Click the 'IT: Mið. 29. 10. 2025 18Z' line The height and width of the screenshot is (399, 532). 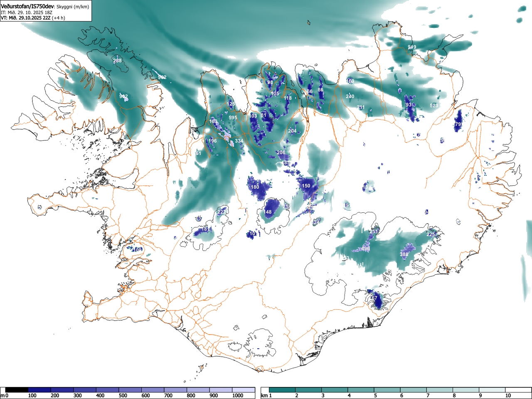click(x=27, y=12)
